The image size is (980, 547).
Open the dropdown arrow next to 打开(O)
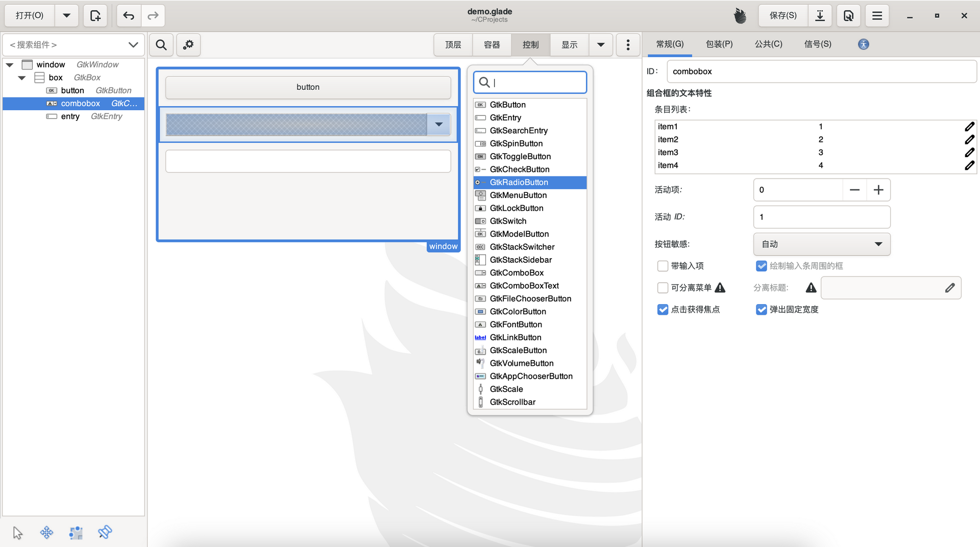[66, 16]
